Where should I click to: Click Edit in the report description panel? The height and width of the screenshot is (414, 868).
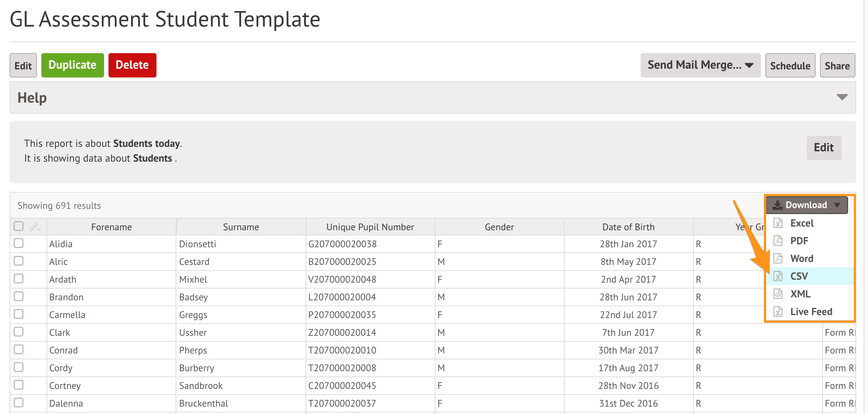coord(823,148)
